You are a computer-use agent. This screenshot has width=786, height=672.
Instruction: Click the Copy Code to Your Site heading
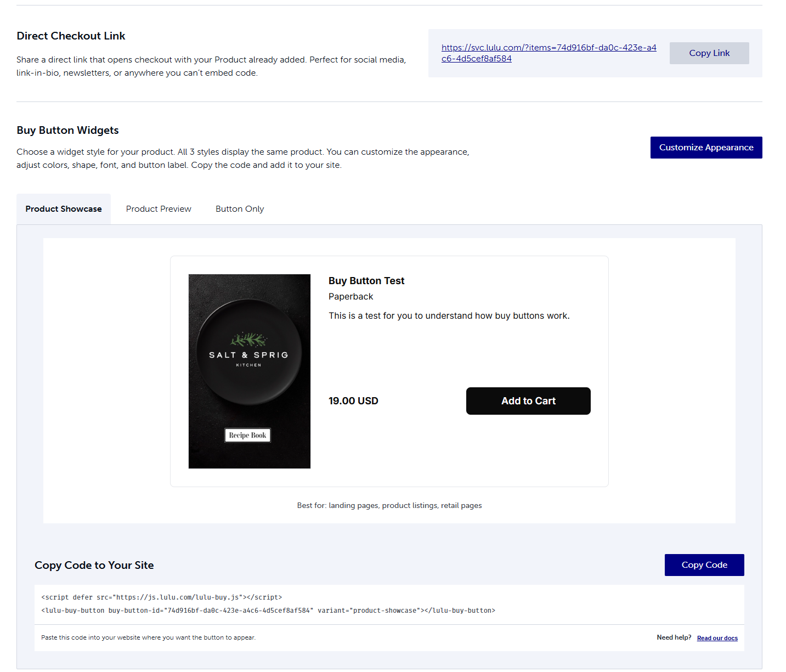(94, 565)
